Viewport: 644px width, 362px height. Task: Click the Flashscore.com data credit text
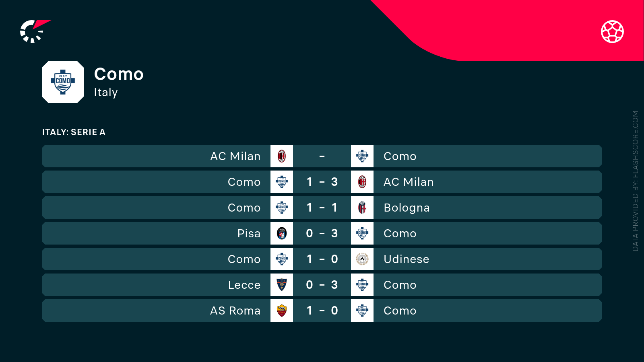point(635,181)
